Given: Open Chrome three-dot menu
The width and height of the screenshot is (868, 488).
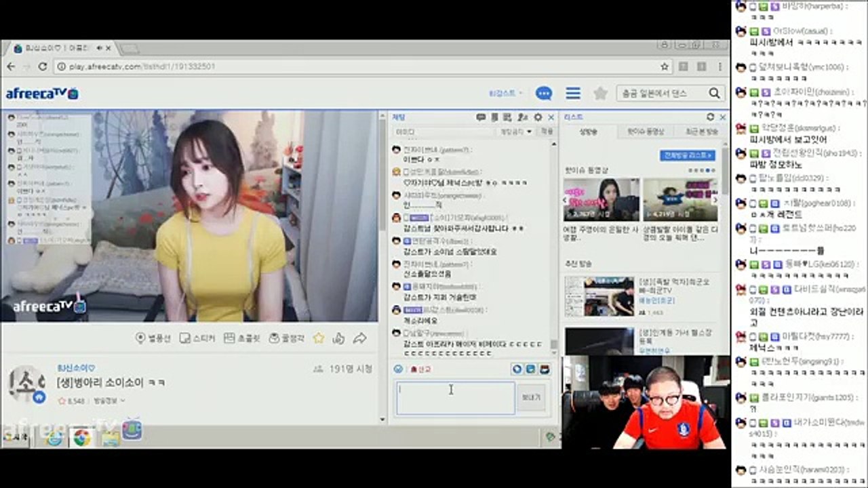Looking at the screenshot, I should (720, 66).
